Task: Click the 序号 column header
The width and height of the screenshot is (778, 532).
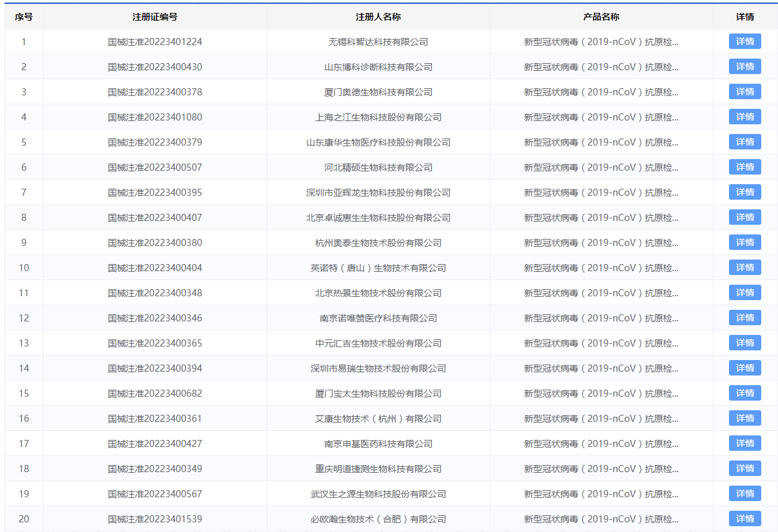Action: click(x=24, y=17)
